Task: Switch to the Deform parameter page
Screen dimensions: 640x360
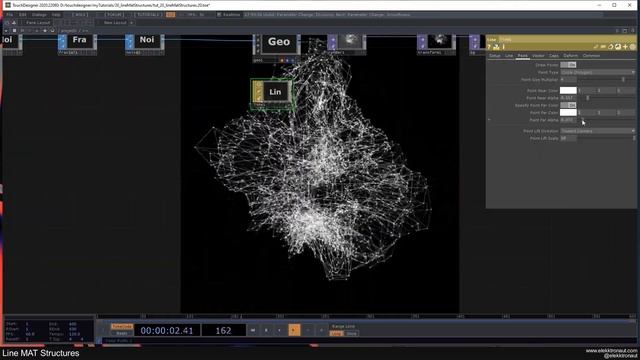Action: [571, 56]
